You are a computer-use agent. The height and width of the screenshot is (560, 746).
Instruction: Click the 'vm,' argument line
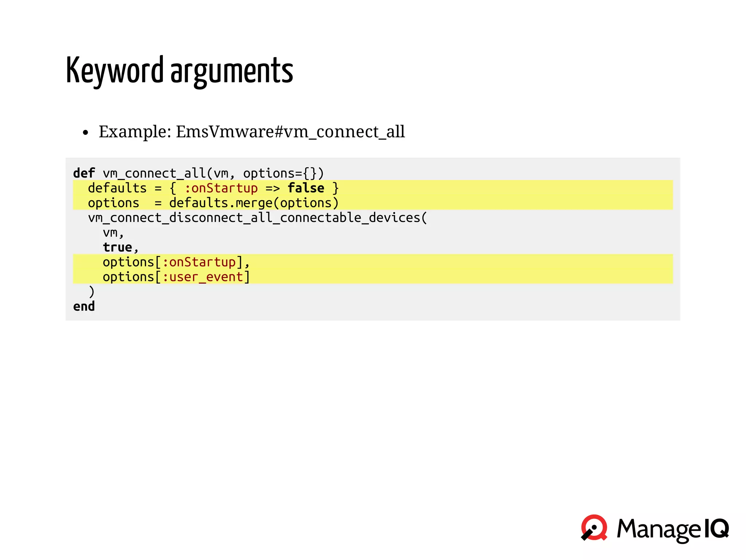pos(113,233)
